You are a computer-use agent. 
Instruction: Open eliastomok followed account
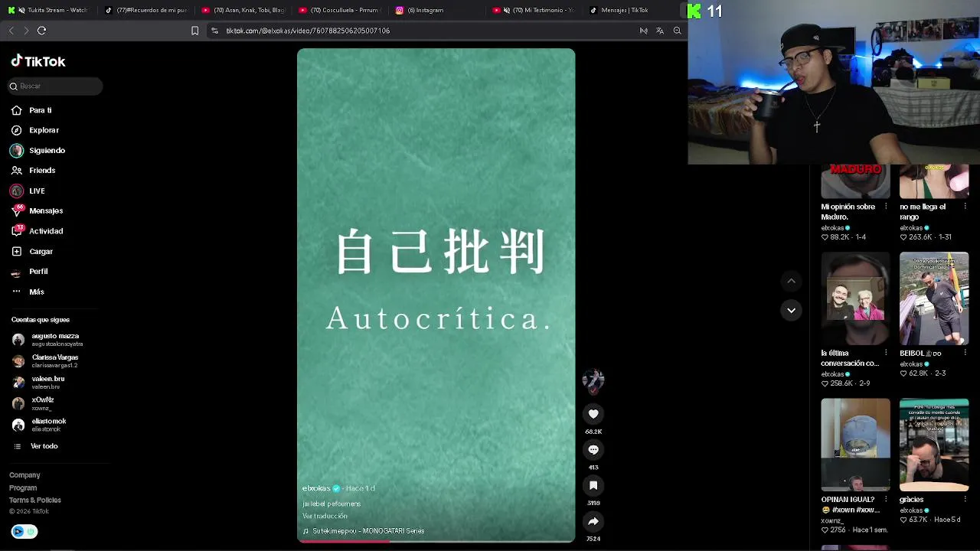click(39, 425)
